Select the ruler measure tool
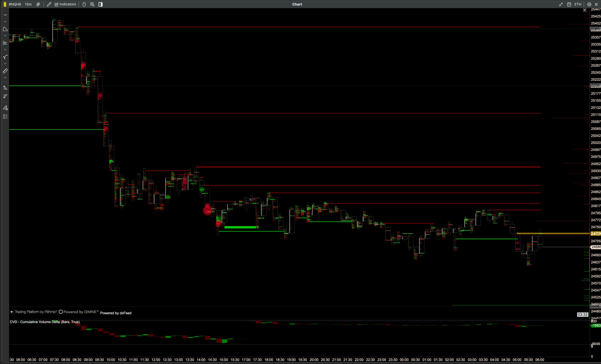601x364 pixels. [x=5, y=71]
